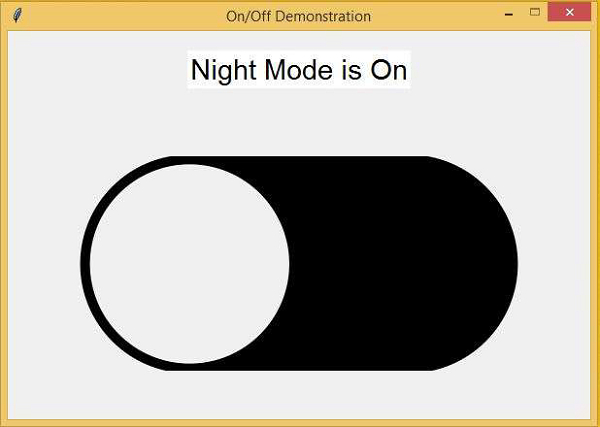Click the 'On/Off Demonstration' title text
This screenshot has height=427, width=600.
(299, 16)
